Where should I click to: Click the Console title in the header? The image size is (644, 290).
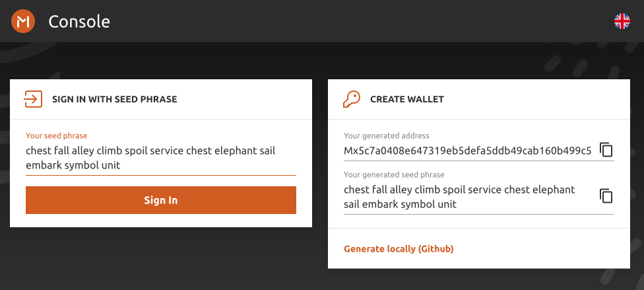[79, 22]
